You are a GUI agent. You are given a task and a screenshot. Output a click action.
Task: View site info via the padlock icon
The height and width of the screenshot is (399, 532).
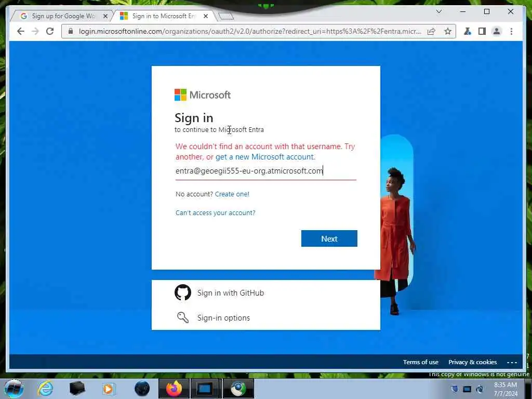(71, 31)
